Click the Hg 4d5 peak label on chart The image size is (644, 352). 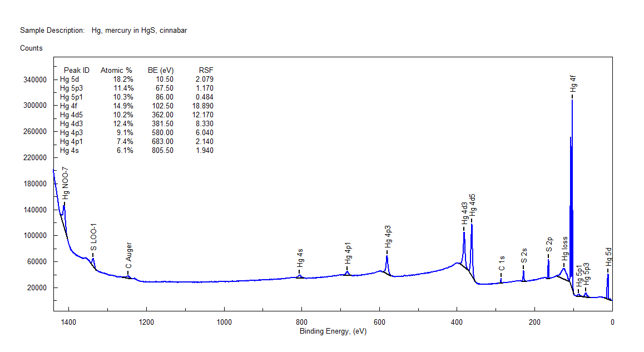point(472,205)
